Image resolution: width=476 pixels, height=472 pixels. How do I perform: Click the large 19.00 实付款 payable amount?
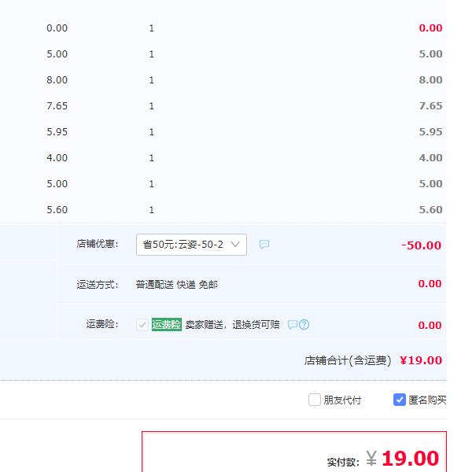pyautogui.click(x=410, y=458)
